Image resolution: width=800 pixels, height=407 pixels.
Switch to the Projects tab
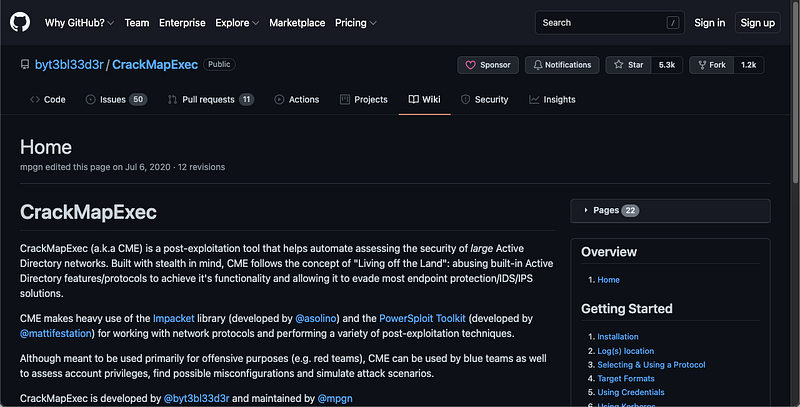364,99
